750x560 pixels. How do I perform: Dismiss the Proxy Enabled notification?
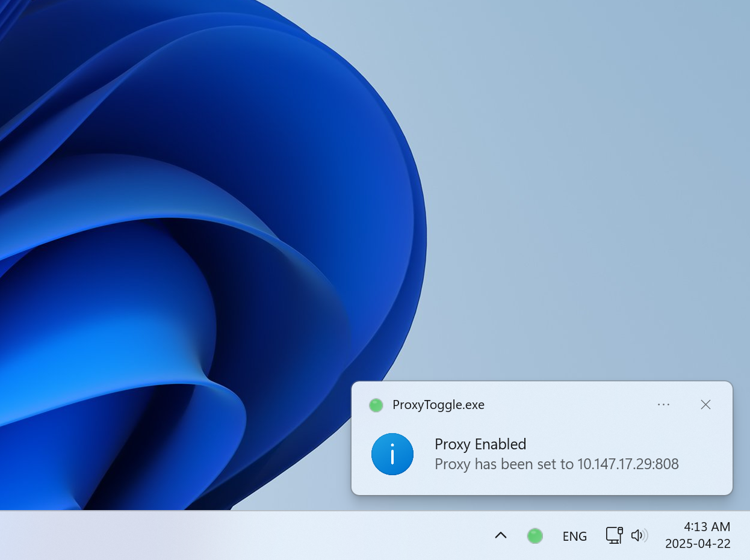pos(705,405)
